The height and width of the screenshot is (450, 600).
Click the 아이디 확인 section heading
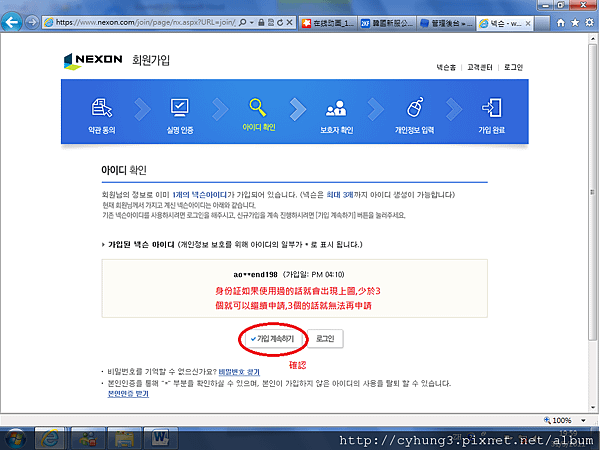pos(124,170)
